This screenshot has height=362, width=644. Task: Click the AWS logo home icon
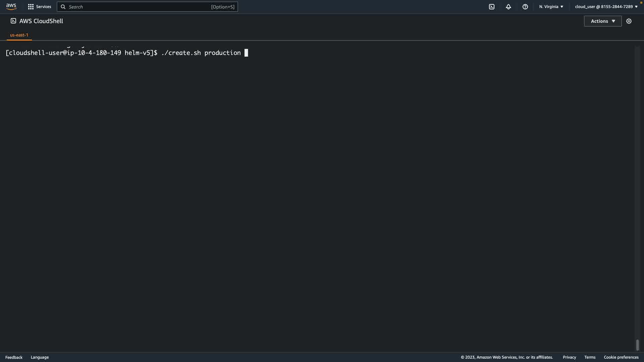pyautogui.click(x=11, y=7)
